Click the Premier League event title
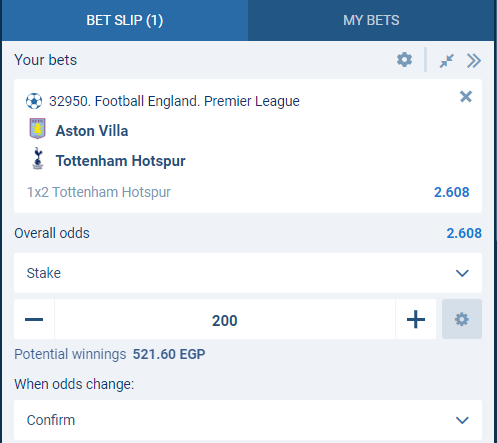 point(174,101)
